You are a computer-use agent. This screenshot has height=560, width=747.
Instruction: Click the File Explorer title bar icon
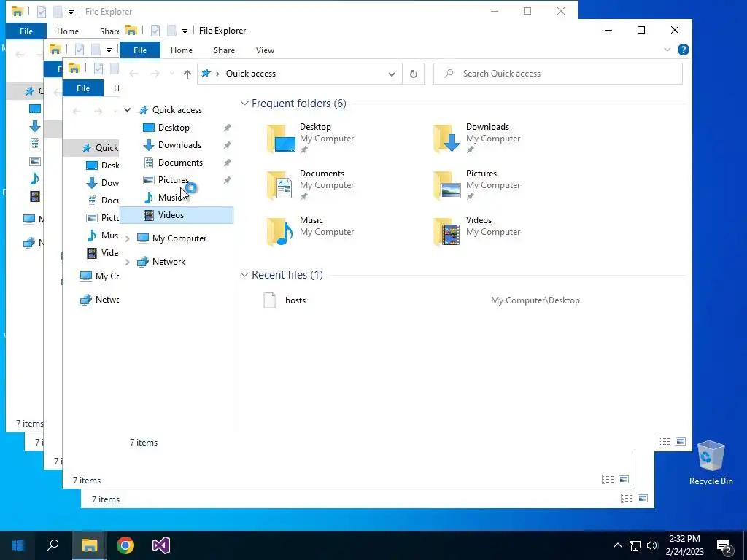tap(131, 31)
